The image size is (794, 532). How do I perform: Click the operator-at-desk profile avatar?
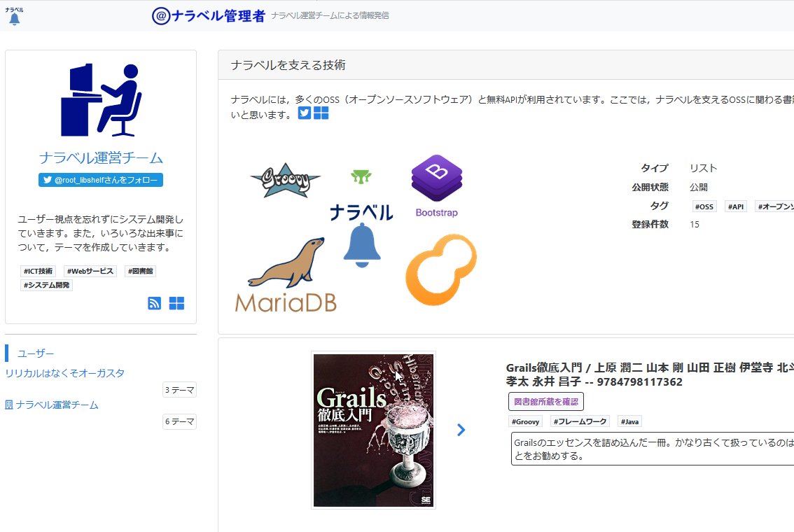pos(101,99)
